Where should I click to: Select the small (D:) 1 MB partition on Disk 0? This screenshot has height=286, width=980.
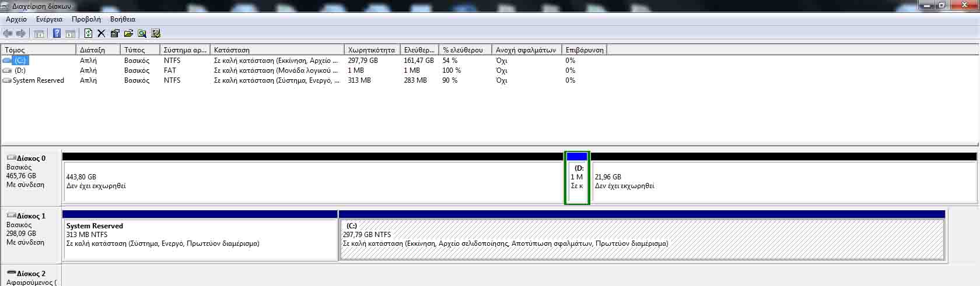pos(577,178)
